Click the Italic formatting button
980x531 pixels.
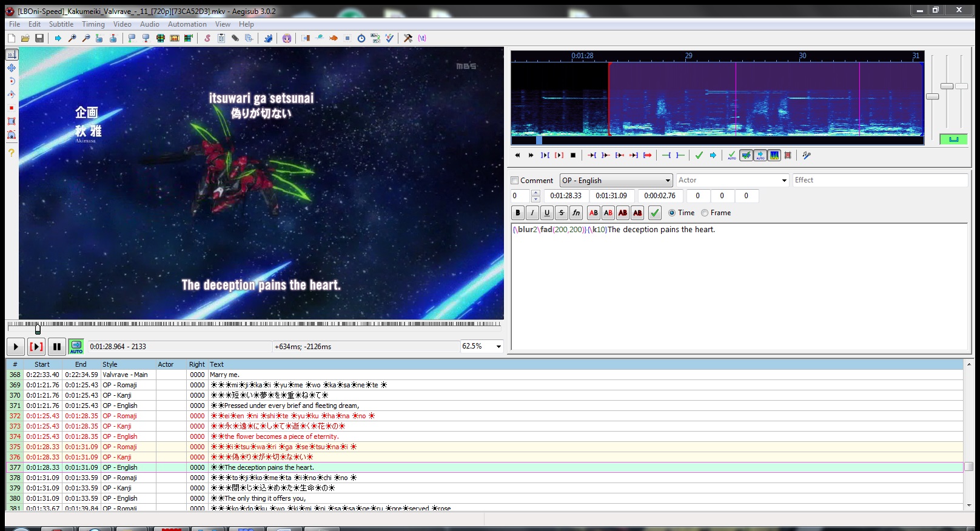pos(532,213)
